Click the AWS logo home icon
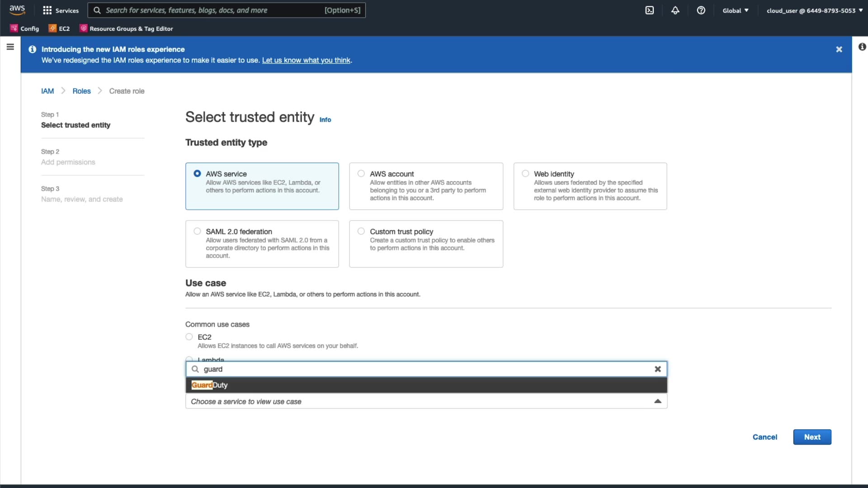This screenshot has width=868, height=488. click(x=17, y=10)
